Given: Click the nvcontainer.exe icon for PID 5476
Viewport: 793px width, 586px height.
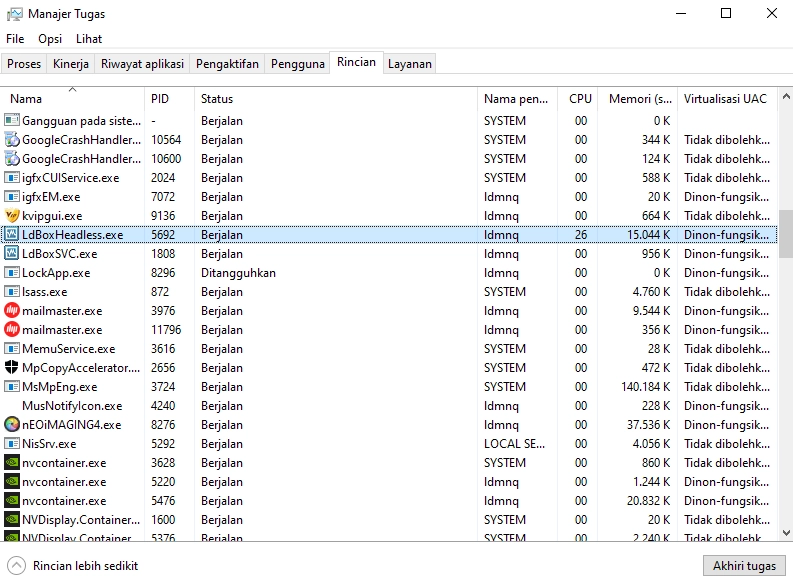Looking at the screenshot, I should pos(12,501).
